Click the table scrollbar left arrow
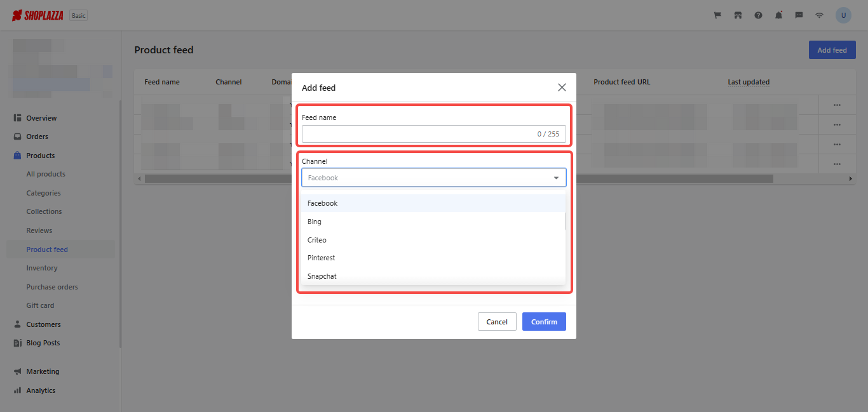 click(x=139, y=179)
